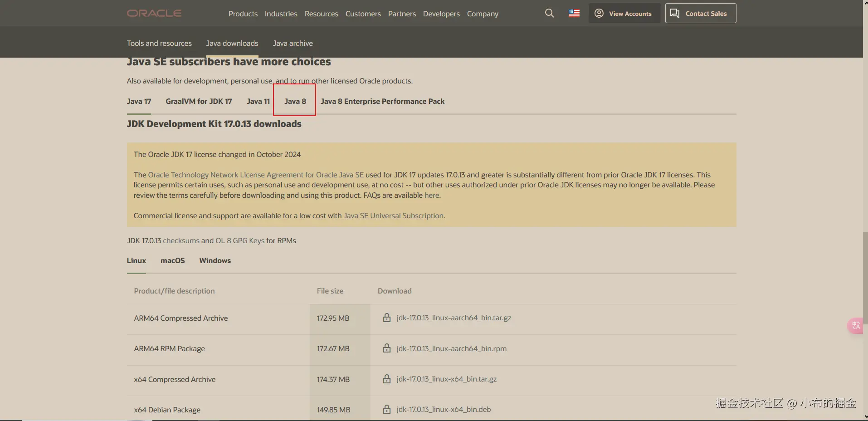Image resolution: width=868 pixels, height=421 pixels.
Task: Click lock icon beside jdk-17.0.13_linux-x64_bin.tar.gz
Action: pyautogui.click(x=387, y=379)
